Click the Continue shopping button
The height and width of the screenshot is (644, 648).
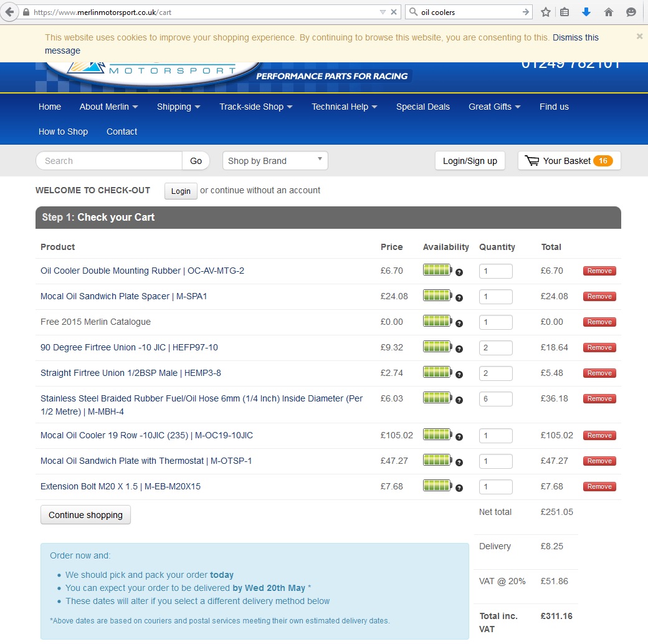[x=85, y=515]
